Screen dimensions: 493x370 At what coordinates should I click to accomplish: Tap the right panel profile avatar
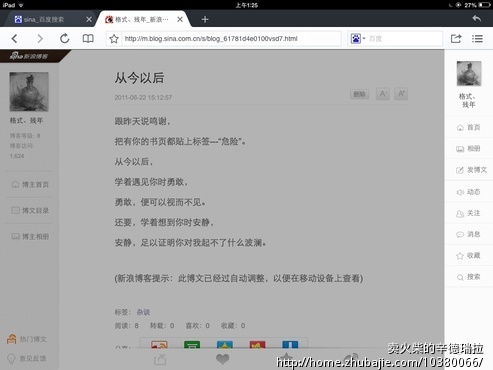point(469,73)
